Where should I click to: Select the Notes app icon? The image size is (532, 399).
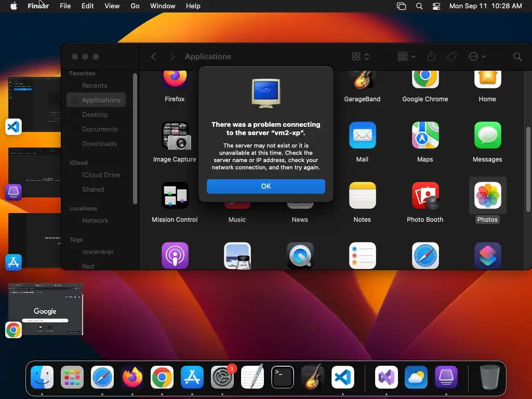point(362,195)
